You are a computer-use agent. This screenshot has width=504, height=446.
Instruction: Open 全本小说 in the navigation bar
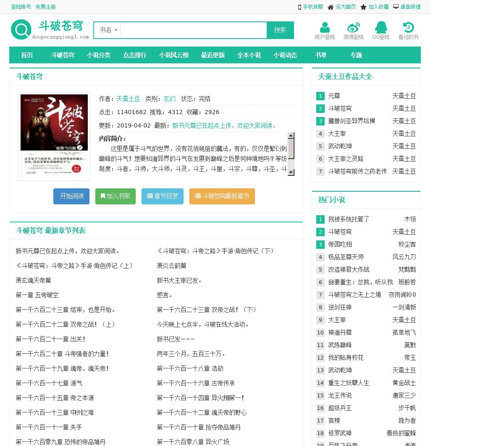249,55
